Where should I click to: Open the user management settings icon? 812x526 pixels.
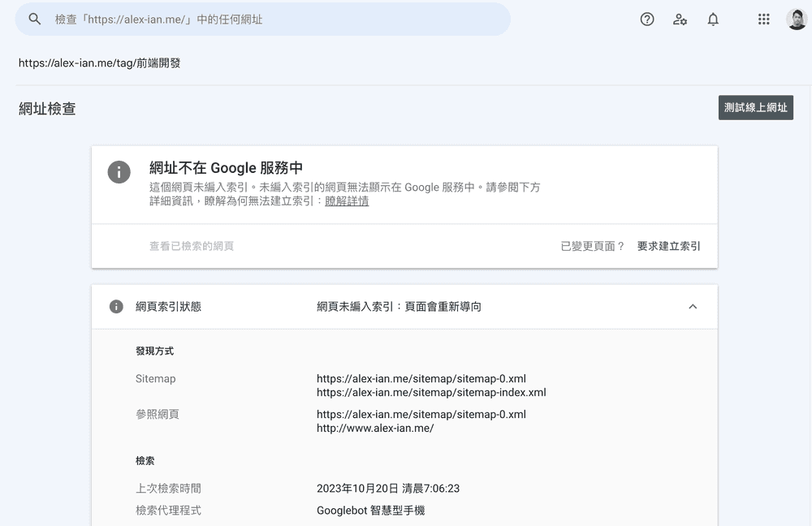click(x=680, y=19)
